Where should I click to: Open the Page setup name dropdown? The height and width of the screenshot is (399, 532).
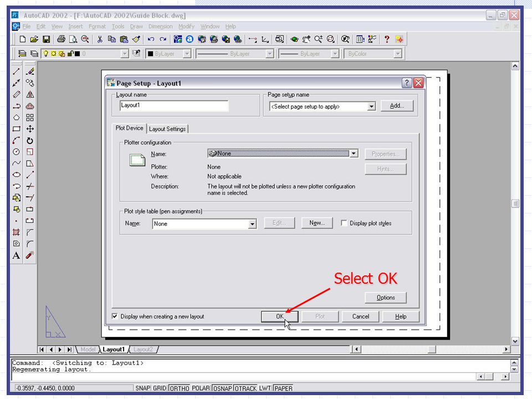tap(371, 106)
